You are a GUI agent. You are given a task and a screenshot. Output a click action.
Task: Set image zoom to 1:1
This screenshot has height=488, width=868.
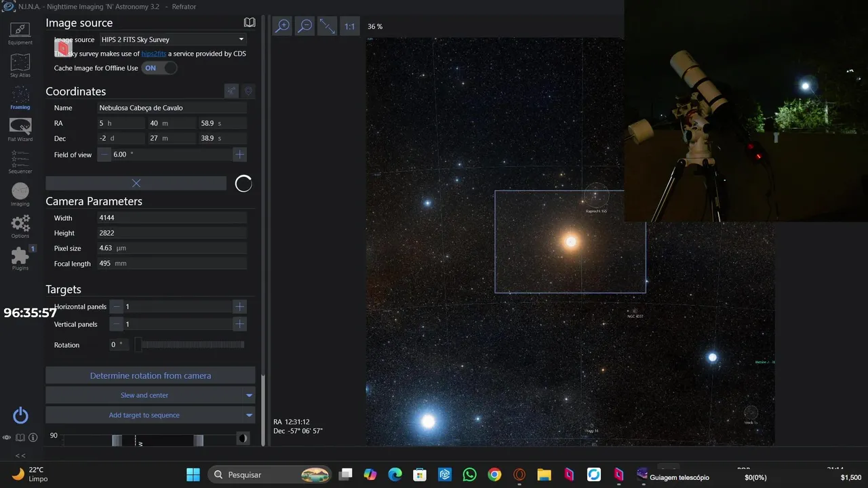click(x=349, y=26)
